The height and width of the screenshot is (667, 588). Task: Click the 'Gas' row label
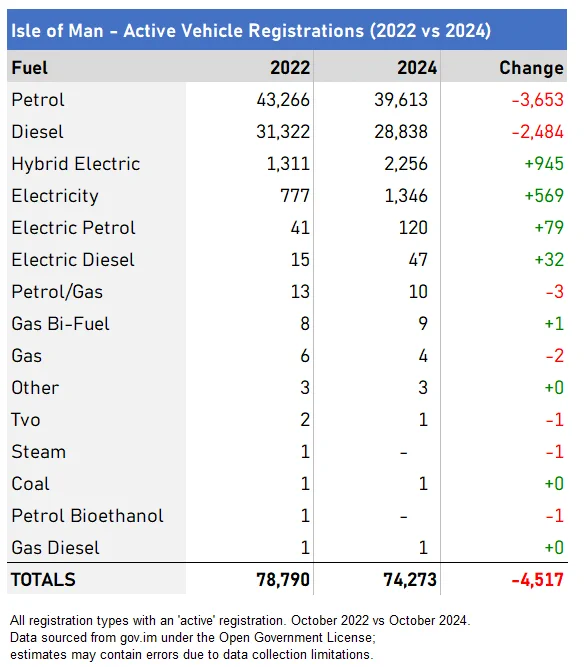pyautogui.click(x=26, y=356)
